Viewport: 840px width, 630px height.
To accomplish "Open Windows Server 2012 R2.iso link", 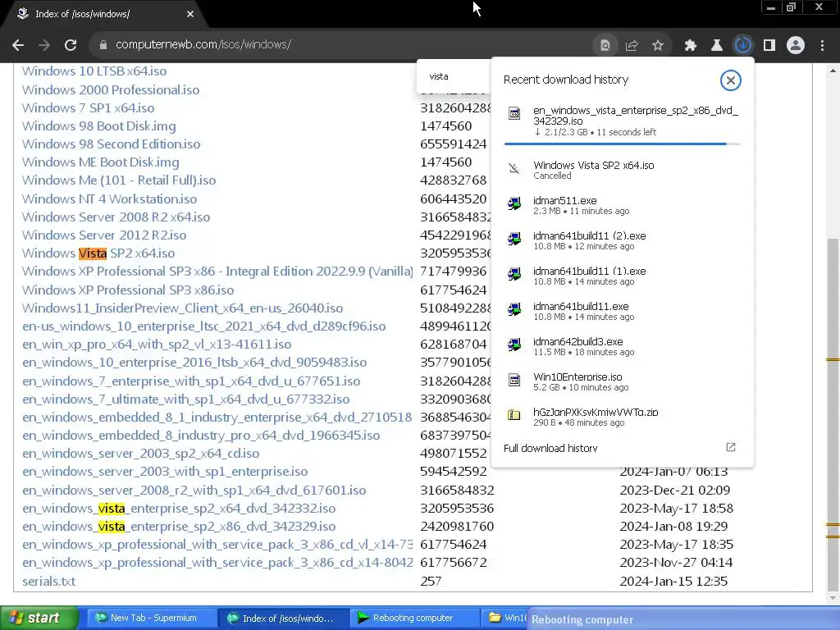I will pos(104,235).
